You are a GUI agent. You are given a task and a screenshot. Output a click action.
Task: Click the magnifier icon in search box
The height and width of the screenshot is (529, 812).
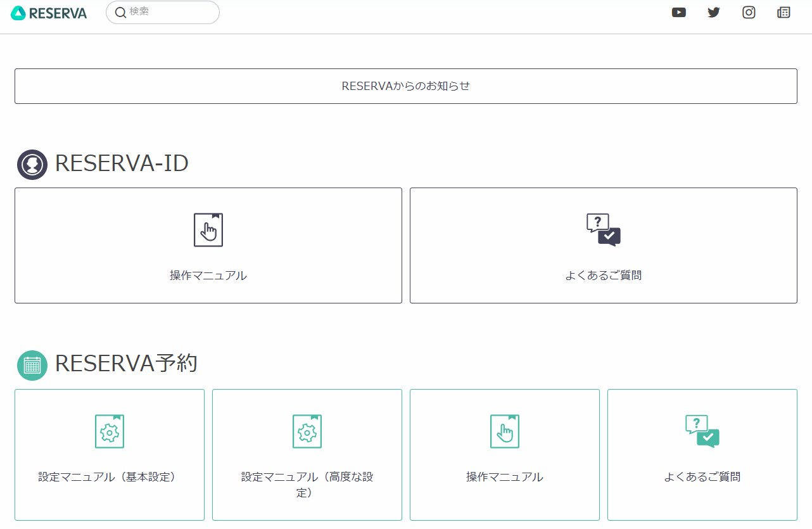(120, 12)
